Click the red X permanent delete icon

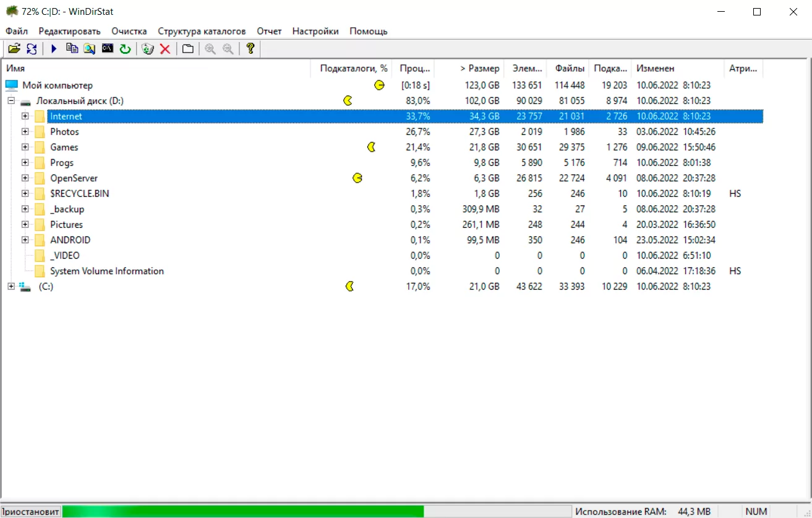pos(165,49)
